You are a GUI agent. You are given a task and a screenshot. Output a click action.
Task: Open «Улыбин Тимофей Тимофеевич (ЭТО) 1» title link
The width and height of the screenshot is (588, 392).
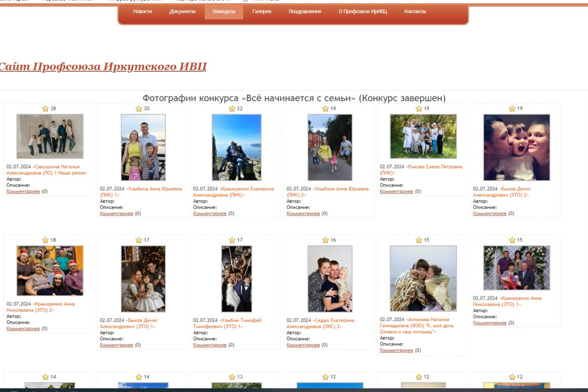tap(227, 324)
